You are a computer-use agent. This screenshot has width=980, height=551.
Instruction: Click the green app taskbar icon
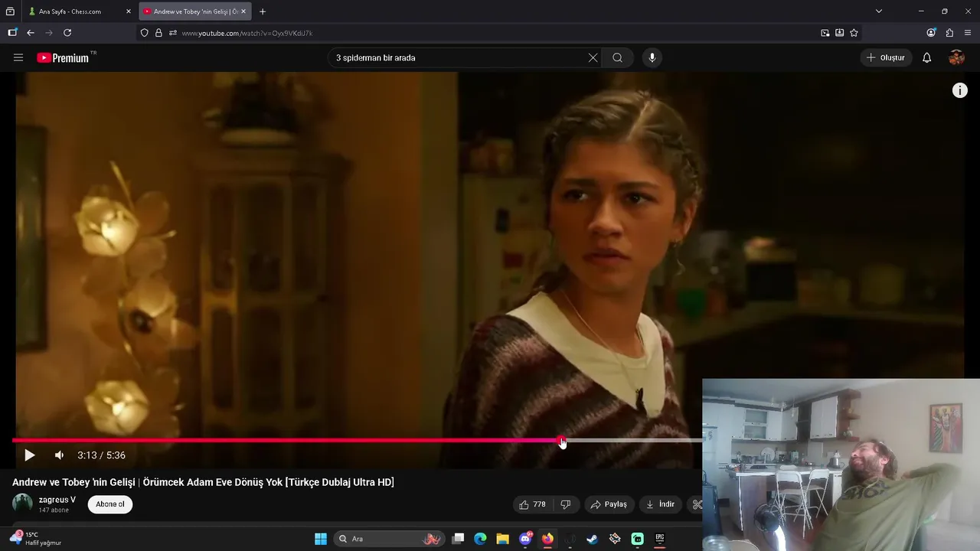(637, 539)
